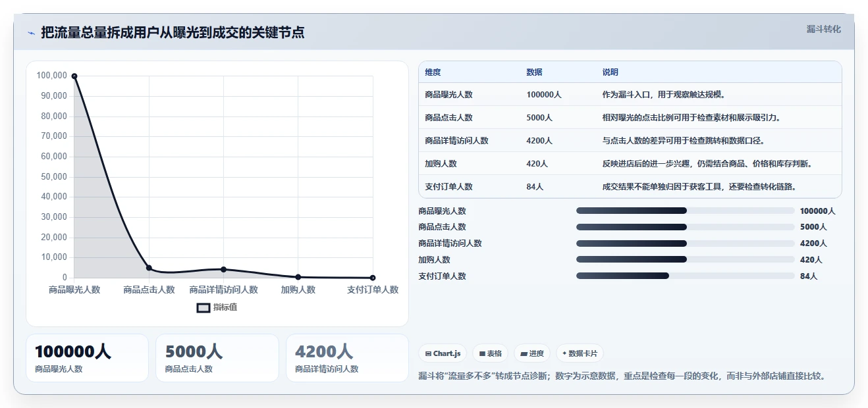The width and height of the screenshot is (868, 408).
Task: Open the 5000人 商品点击人数 stat card
Action: [217, 358]
